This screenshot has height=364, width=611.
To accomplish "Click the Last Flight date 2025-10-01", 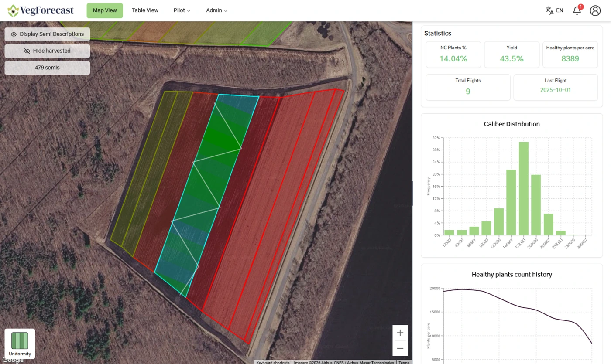I will pyautogui.click(x=556, y=90).
